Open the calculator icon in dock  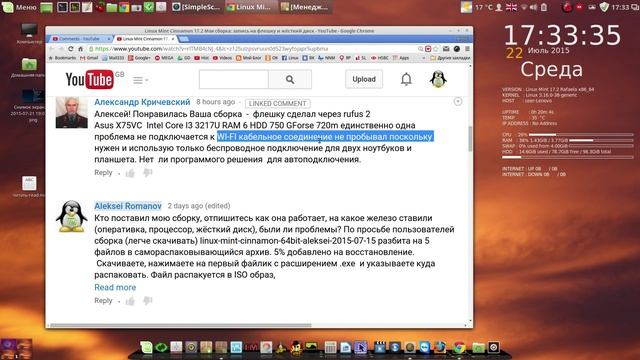tap(330, 347)
